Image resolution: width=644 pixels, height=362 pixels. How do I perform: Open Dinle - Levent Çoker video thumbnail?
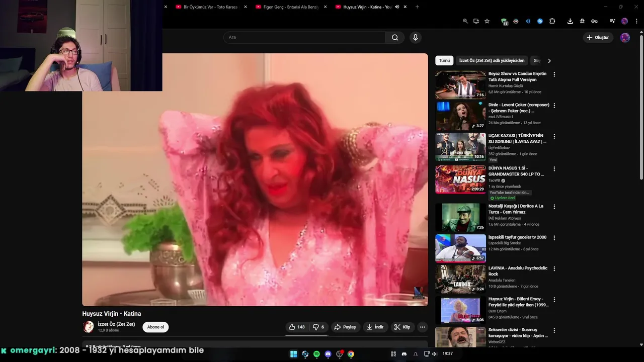460,116
